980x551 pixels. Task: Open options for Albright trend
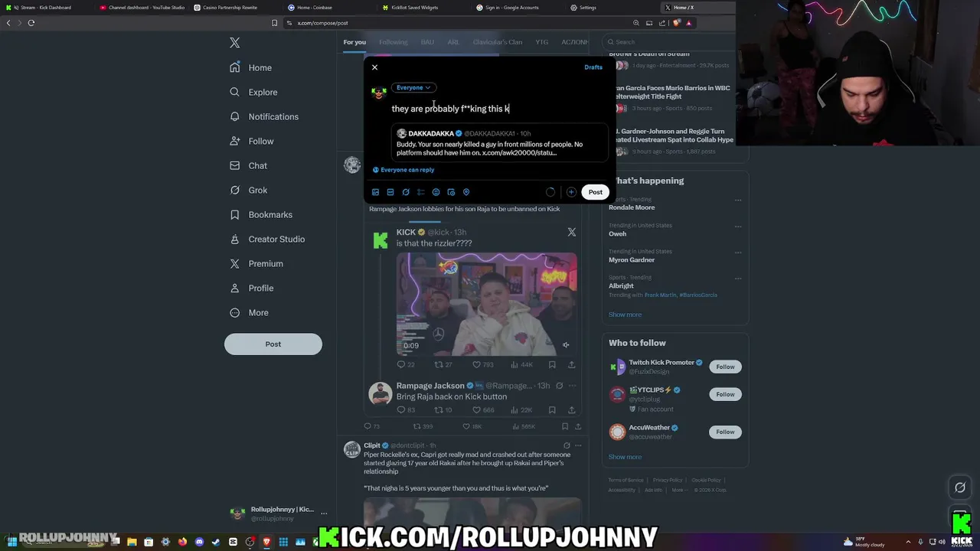click(738, 277)
